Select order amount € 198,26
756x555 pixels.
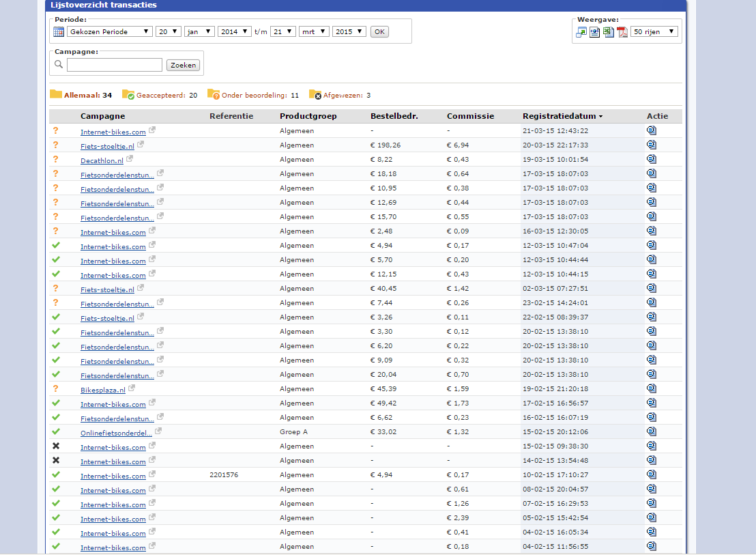[x=386, y=145]
